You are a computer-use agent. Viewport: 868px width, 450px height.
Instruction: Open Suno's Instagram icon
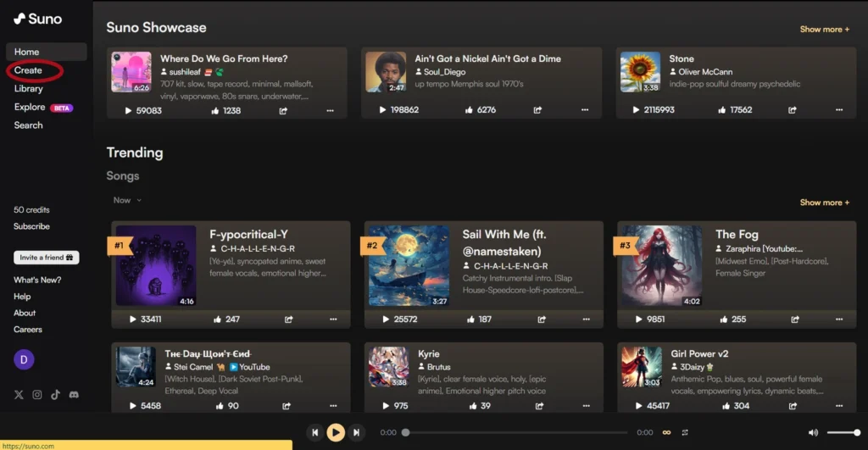point(37,395)
